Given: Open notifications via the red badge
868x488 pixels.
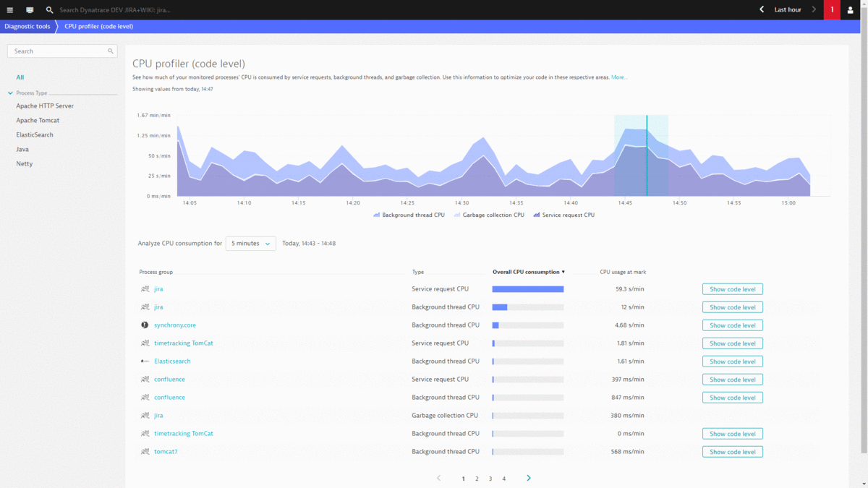Looking at the screenshot, I should [x=831, y=9].
